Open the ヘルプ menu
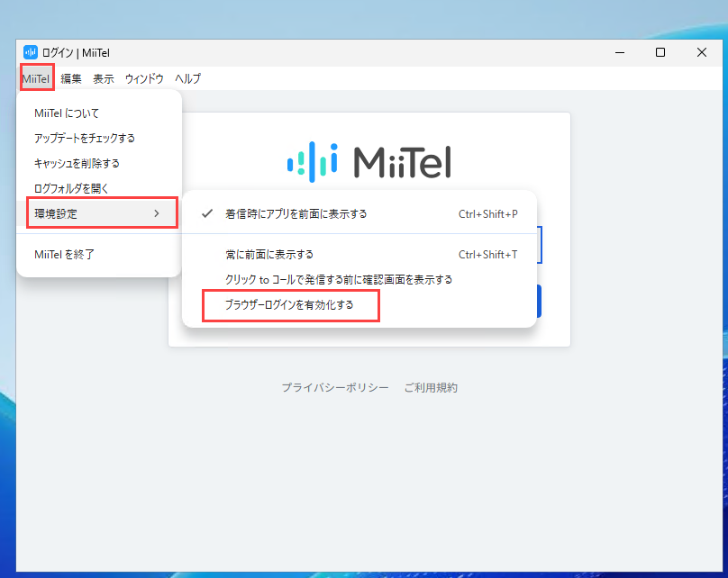728x578 pixels. click(188, 79)
